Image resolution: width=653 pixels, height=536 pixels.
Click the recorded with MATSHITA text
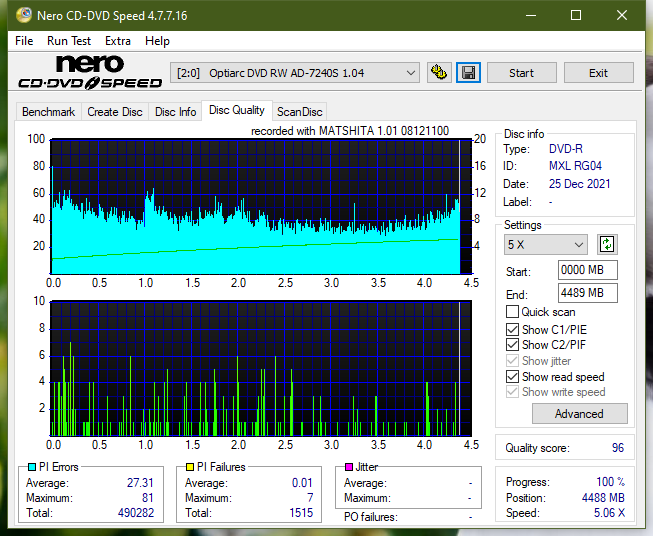(x=350, y=131)
